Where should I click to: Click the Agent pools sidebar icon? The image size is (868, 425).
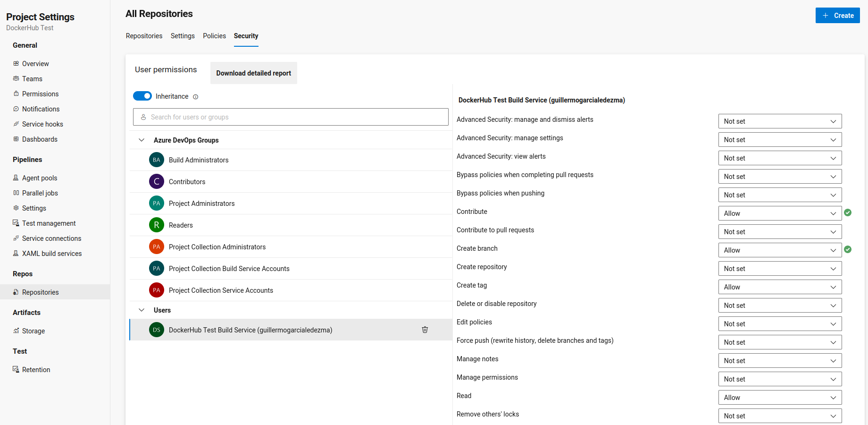click(16, 178)
